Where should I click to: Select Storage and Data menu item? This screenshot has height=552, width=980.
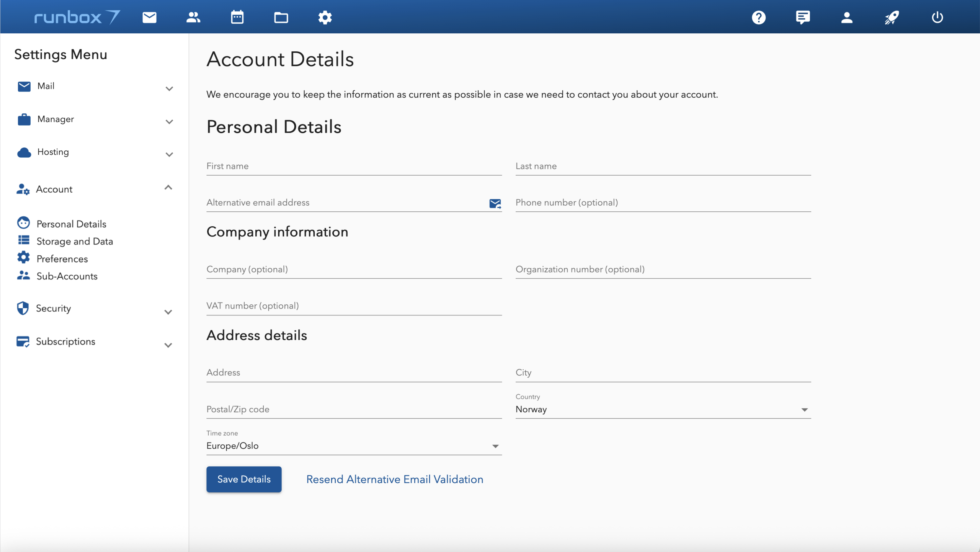point(75,241)
